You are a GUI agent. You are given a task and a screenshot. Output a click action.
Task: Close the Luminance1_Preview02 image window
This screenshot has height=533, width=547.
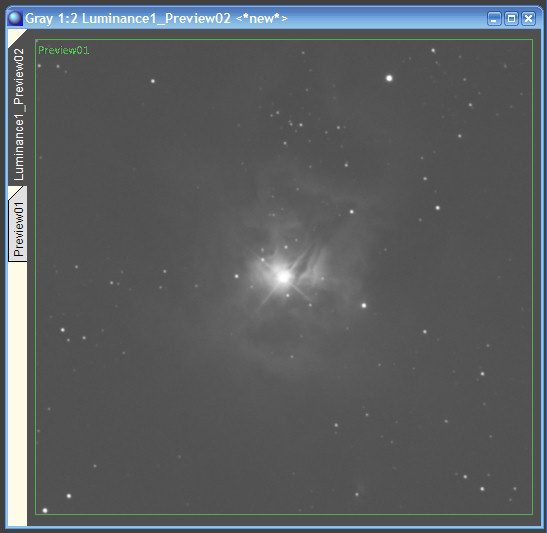click(528, 18)
